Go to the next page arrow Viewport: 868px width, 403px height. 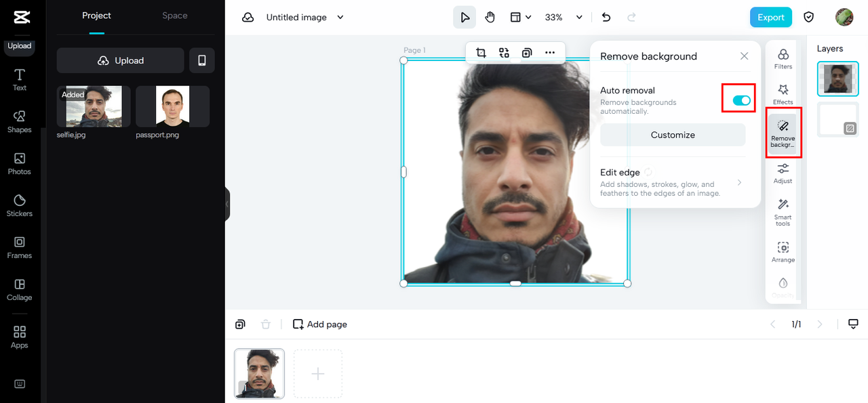tap(820, 324)
